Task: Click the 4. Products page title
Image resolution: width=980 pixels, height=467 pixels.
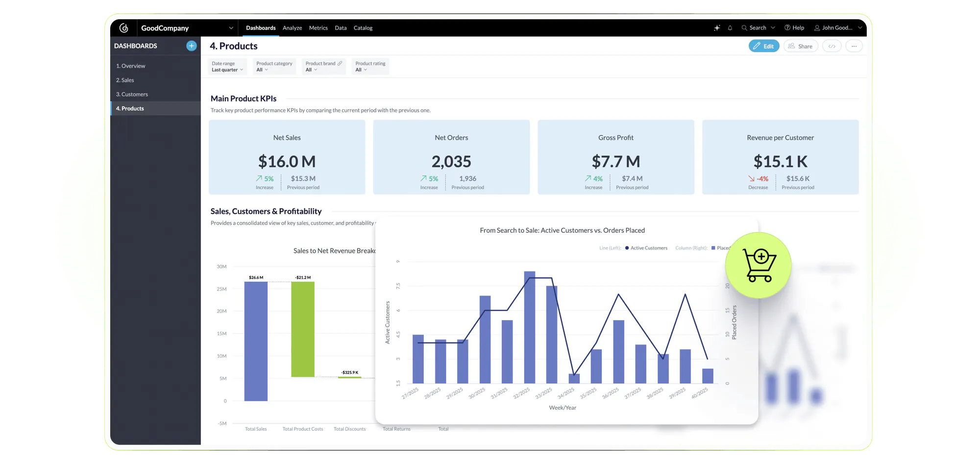Action: coord(234,46)
